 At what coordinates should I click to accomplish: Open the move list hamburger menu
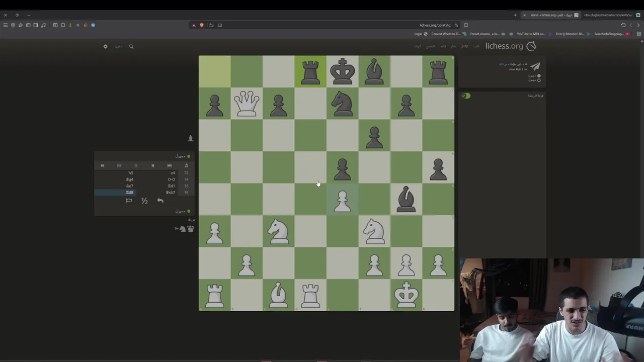(x=102, y=165)
